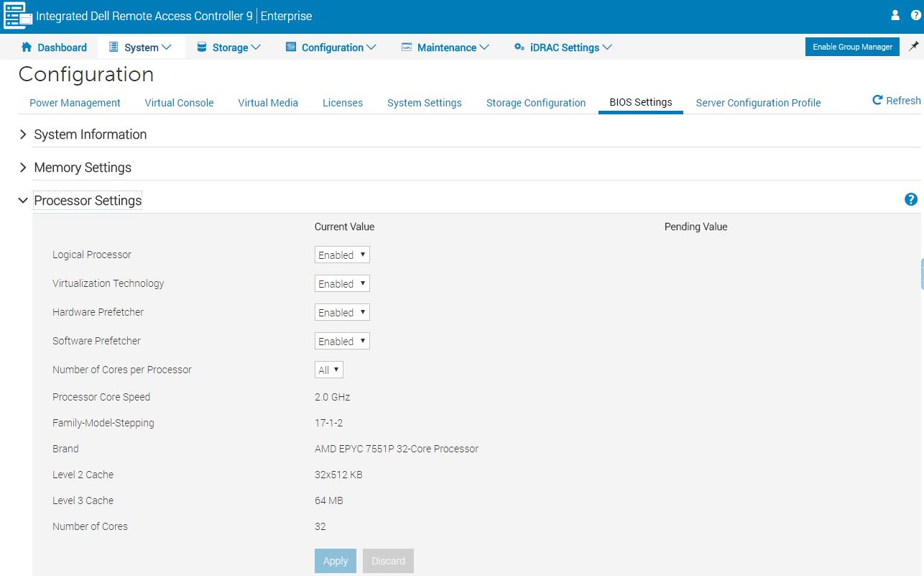The width and height of the screenshot is (924, 576).
Task: Click the Refresh icon
Action: click(x=877, y=101)
